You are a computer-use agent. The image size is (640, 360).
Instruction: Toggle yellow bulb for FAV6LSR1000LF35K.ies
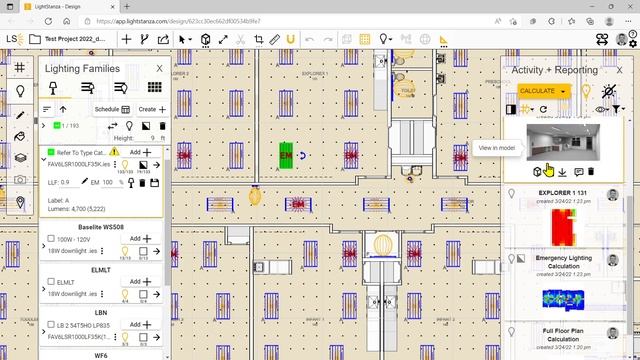point(125,165)
